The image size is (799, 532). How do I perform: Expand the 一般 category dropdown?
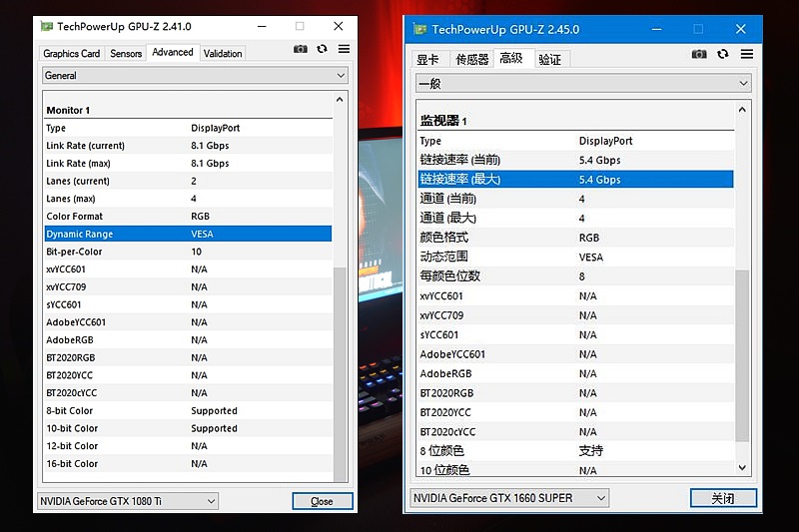(x=582, y=84)
